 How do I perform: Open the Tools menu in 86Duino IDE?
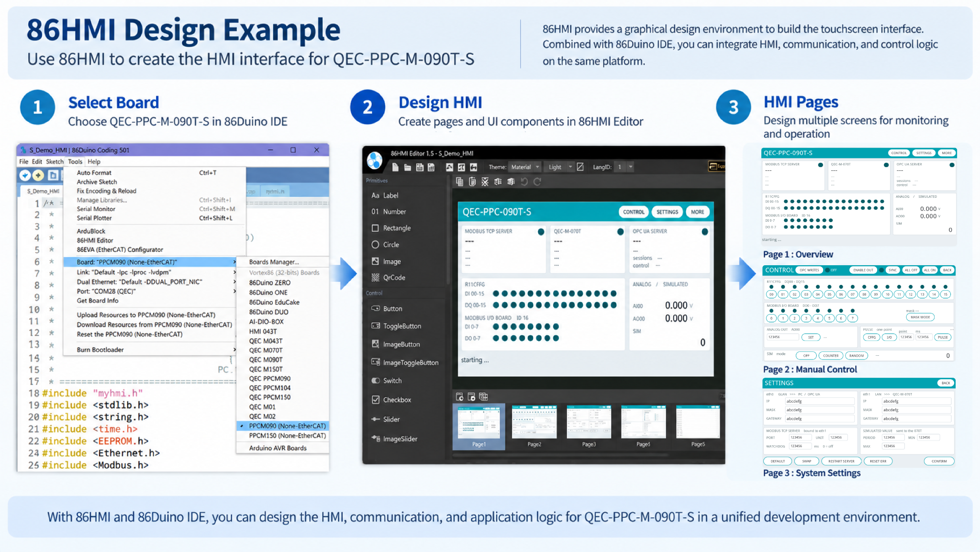click(x=75, y=162)
